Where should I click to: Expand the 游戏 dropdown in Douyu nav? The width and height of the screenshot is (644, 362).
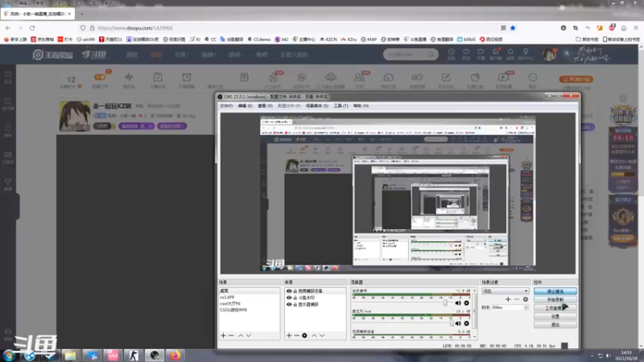click(235, 55)
